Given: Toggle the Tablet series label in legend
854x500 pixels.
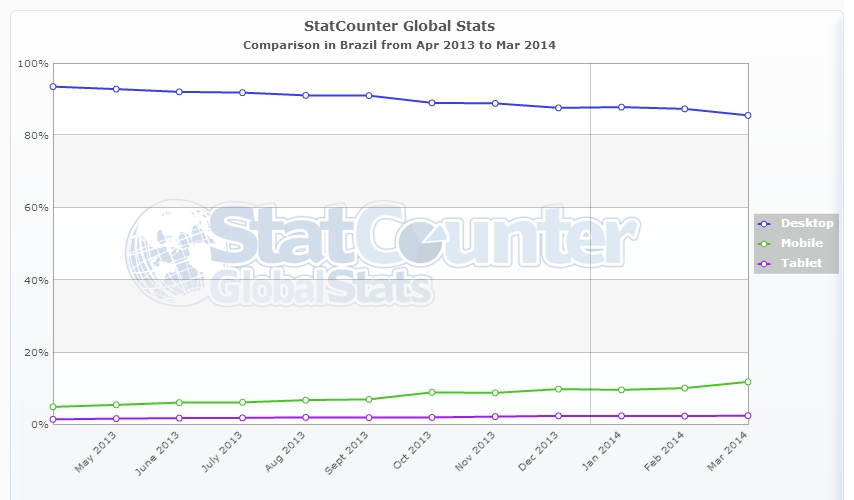Looking at the screenshot, I should point(801,263).
